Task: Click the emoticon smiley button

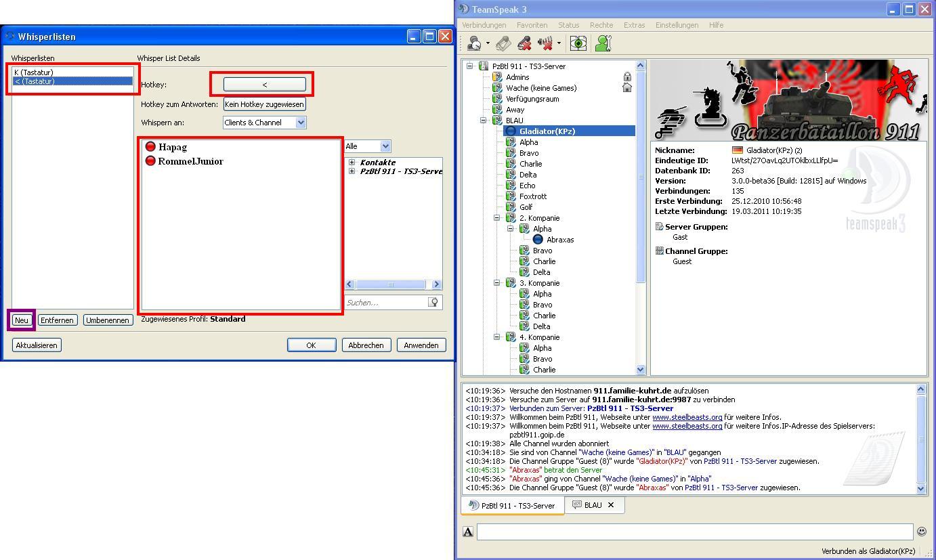Action: 921,532
